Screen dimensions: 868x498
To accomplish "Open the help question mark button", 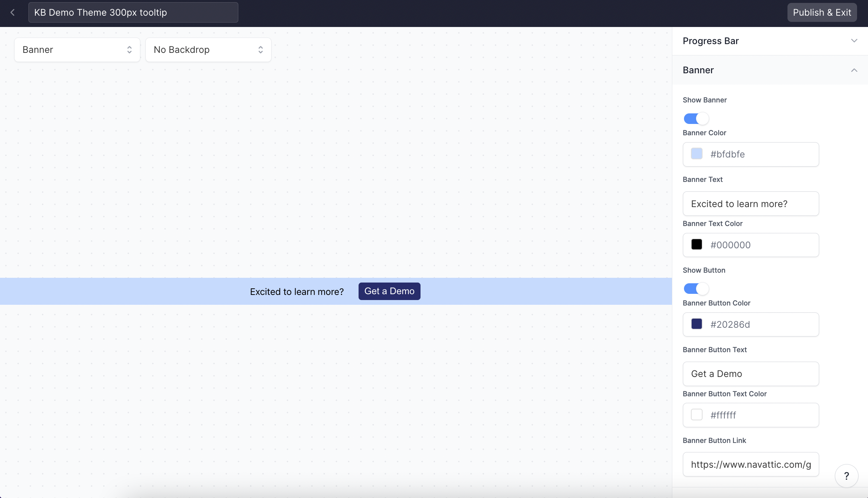I will click(846, 476).
